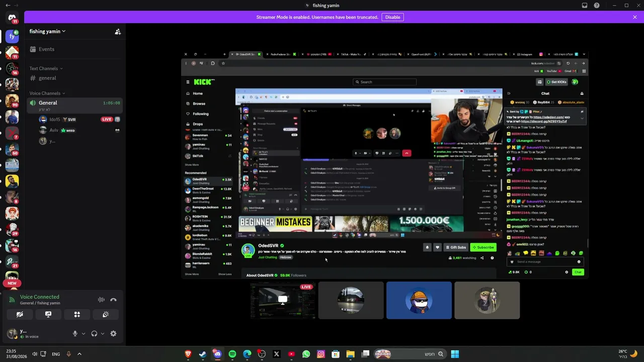Select the LIVE stream tile
Image resolution: width=644 pixels, height=362 pixels.
point(283,300)
